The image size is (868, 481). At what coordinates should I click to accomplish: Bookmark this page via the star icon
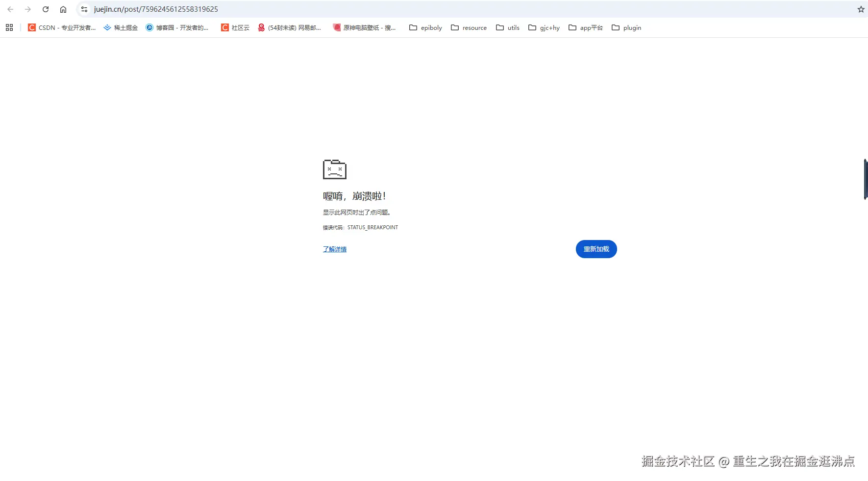[860, 9]
